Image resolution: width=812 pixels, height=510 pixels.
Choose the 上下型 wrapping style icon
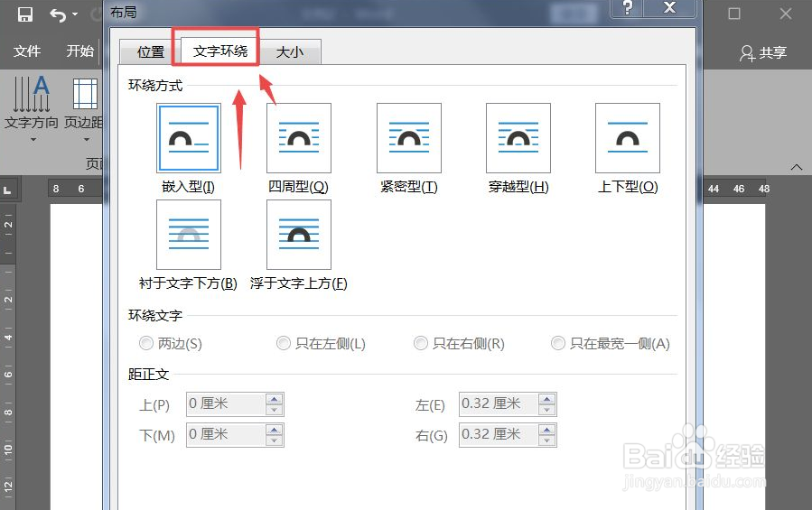(x=628, y=138)
